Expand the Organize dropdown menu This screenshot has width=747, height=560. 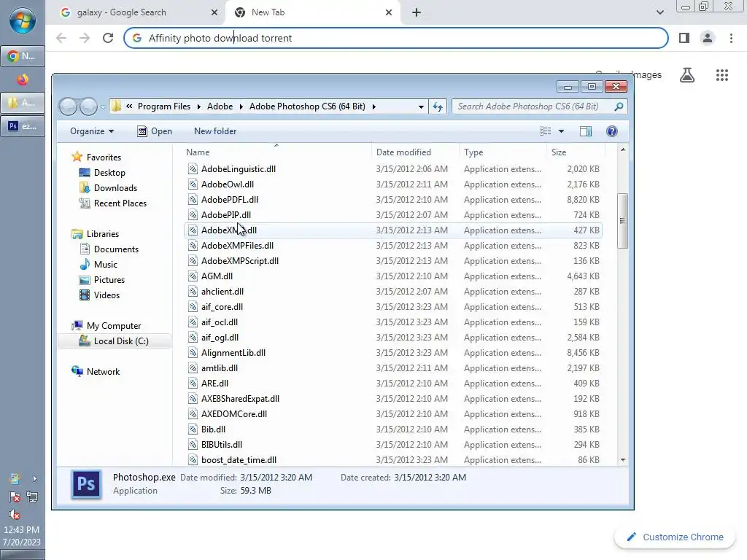click(92, 131)
